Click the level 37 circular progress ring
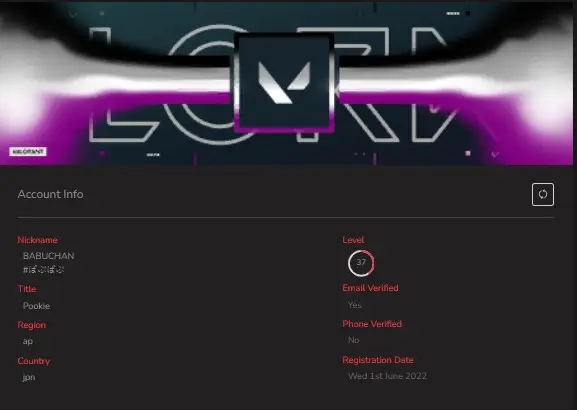 pyautogui.click(x=361, y=263)
